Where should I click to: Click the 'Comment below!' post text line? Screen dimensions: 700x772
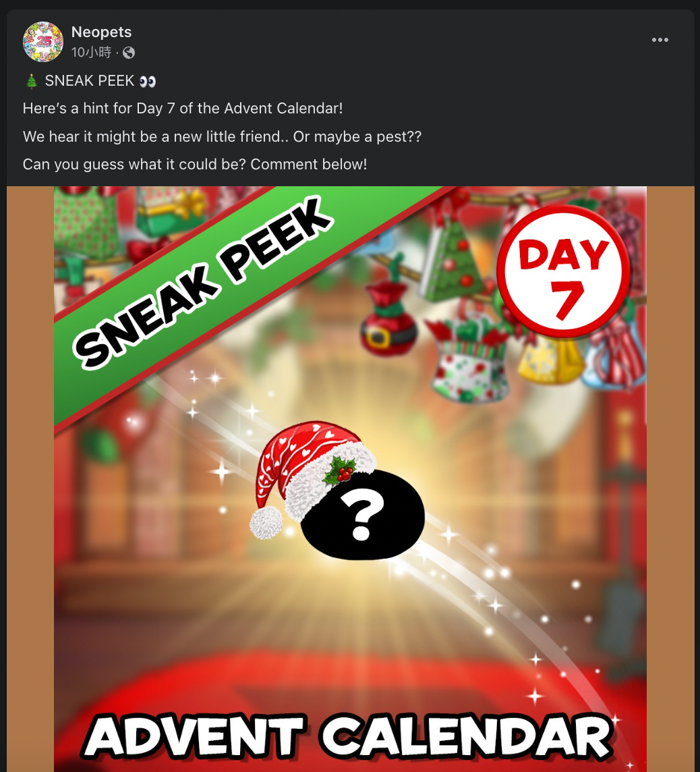(308, 165)
